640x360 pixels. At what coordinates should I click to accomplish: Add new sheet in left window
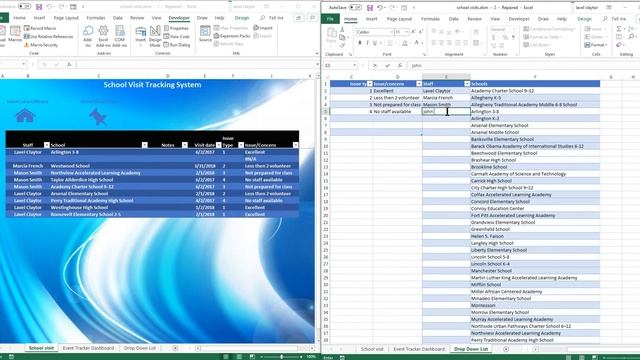176,348
